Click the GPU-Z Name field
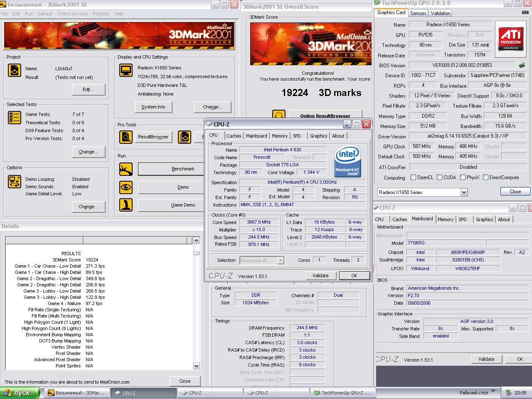 pyautogui.click(x=451, y=25)
